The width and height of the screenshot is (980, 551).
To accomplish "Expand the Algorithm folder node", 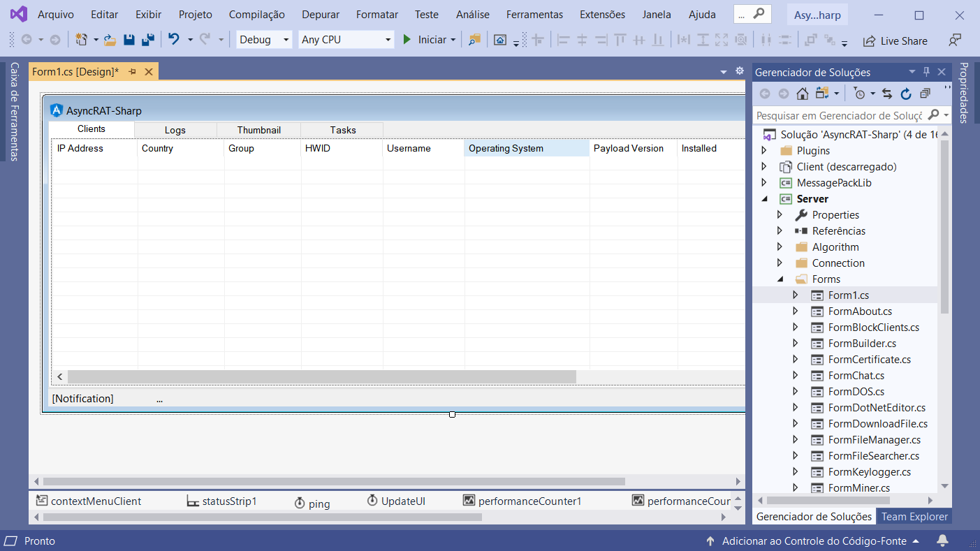I will click(780, 247).
